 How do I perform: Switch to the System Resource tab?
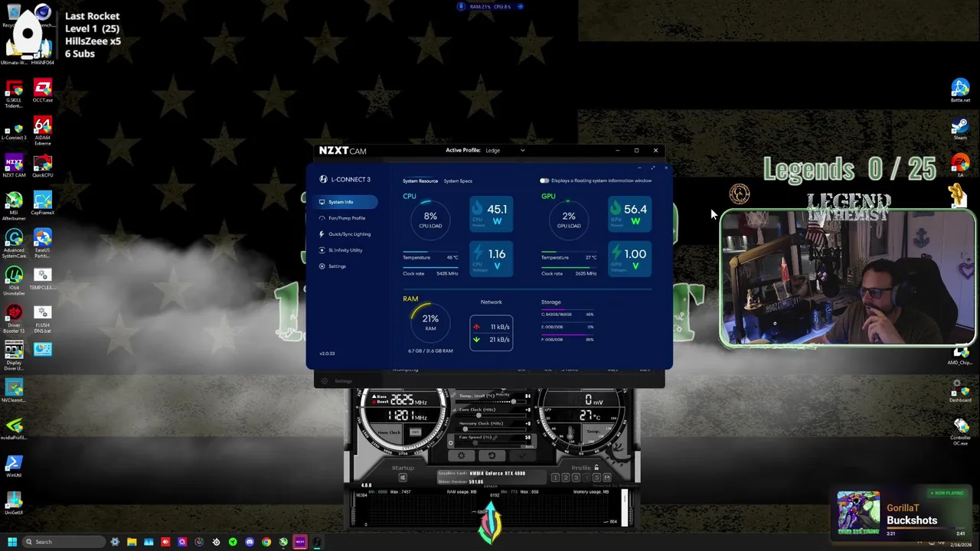420,181
